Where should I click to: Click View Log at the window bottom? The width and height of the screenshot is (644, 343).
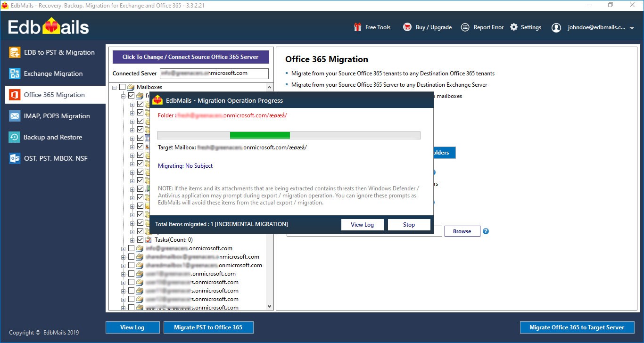tap(132, 327)
